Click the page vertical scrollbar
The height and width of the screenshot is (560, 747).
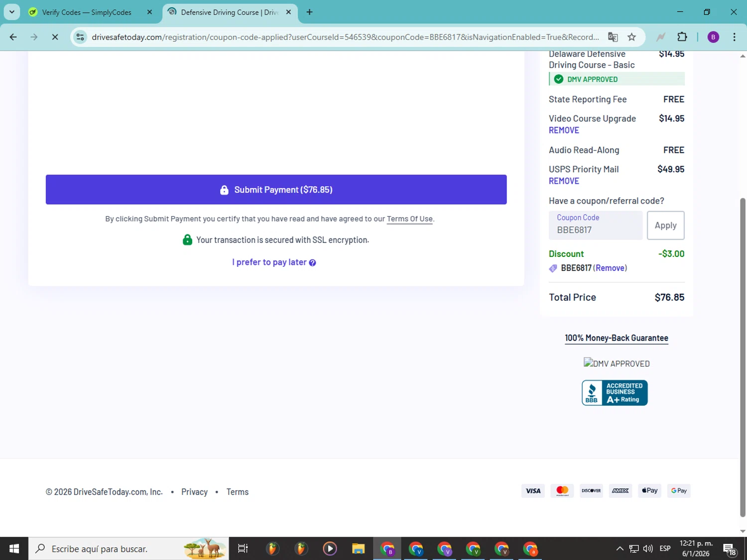pos(743,357)
